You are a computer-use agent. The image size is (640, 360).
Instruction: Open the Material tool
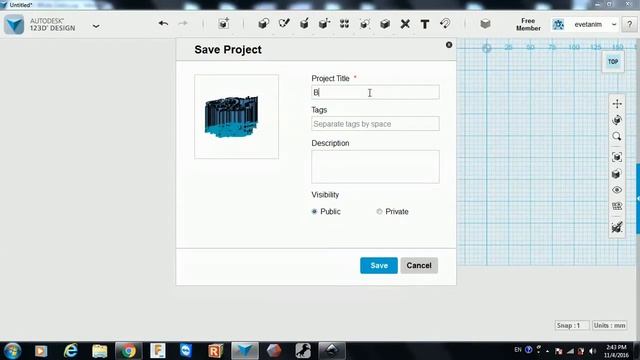[x=485, y=24]
